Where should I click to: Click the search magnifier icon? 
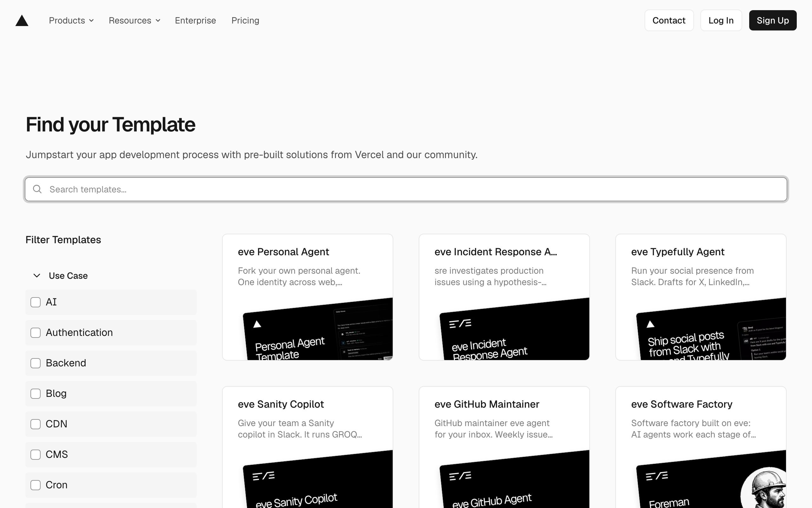pos(37,189)
